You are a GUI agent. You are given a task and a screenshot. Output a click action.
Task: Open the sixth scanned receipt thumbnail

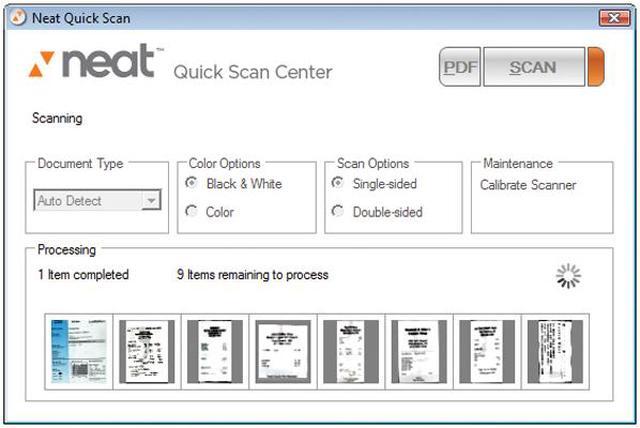coord(419,352)
